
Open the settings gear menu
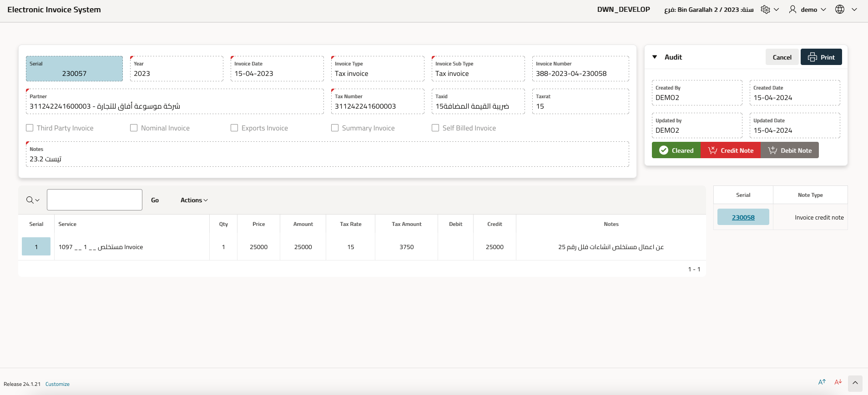766,10
